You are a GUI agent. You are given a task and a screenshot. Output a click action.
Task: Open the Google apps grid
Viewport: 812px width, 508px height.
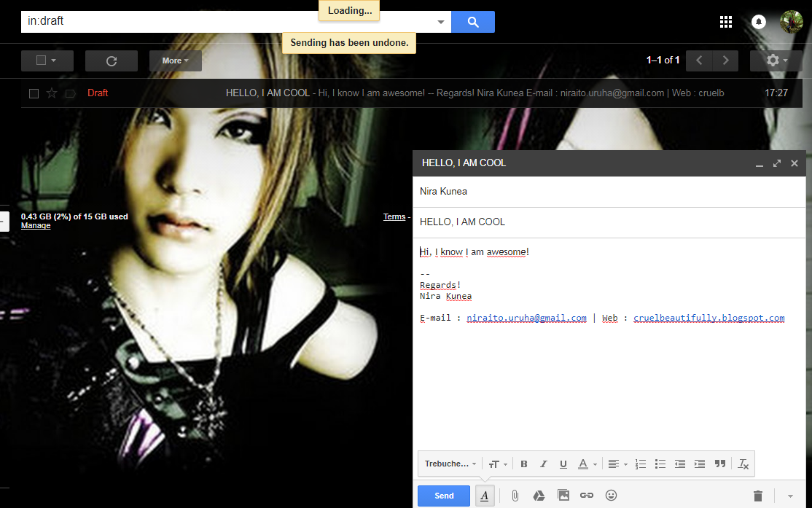725,22
